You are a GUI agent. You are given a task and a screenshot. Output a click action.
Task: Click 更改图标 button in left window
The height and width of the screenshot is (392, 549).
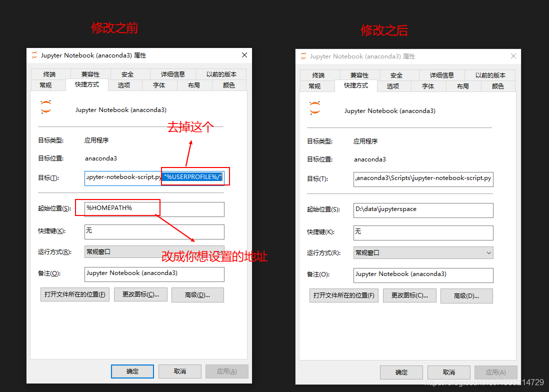[x=141, y=294]
